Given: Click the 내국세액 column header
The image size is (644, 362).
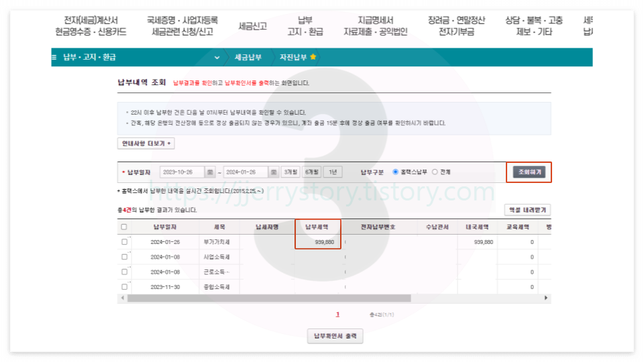Looking at the screenshot, I should pyautogui.click(x=477, y=227).
